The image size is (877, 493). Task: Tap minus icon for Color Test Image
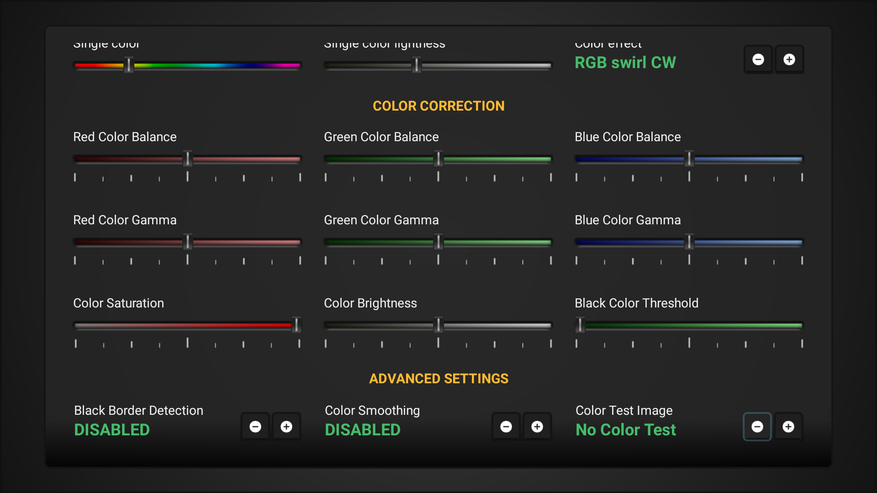tap(757, 427)
